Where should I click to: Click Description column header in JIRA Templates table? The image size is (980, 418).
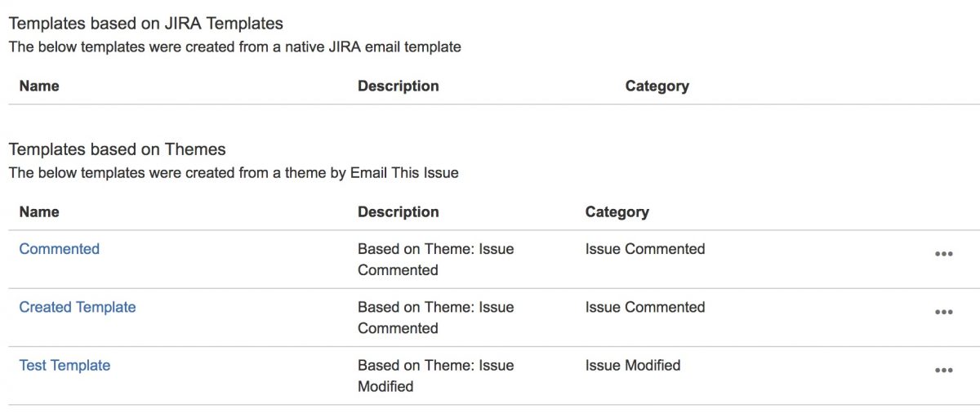[399, 86]
